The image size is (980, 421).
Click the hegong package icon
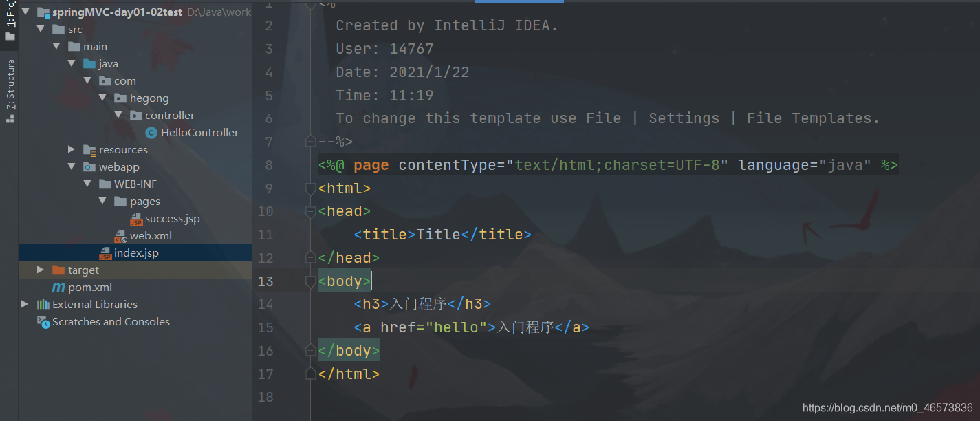click(x=120, y=98)
